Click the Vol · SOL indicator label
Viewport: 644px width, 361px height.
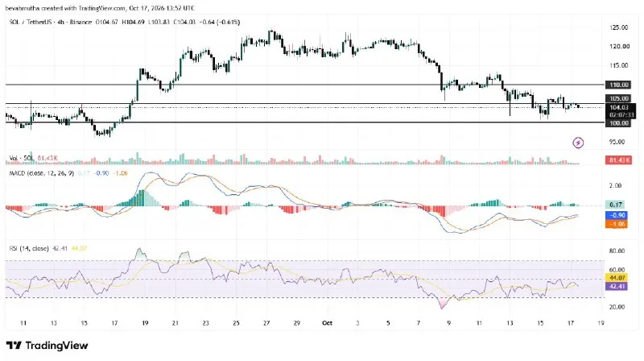[x=22, y=158]
